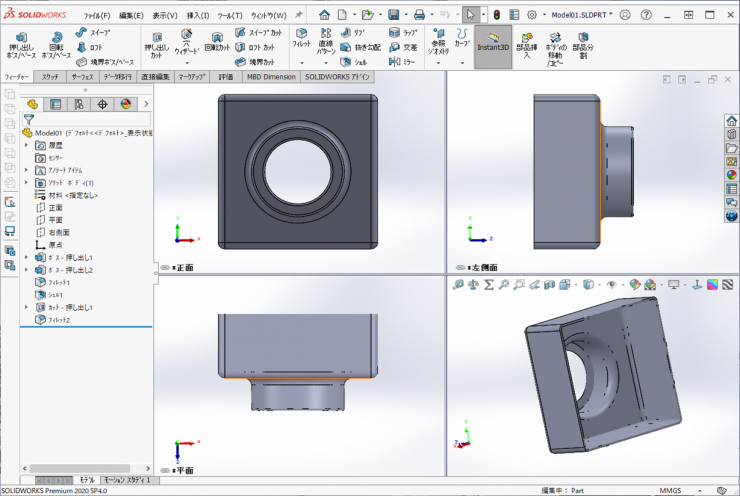The width and height of the screenshot is (740, 496).
Task: Click the フィレット fillet tool in ribbon
Action: click(301, 40)
